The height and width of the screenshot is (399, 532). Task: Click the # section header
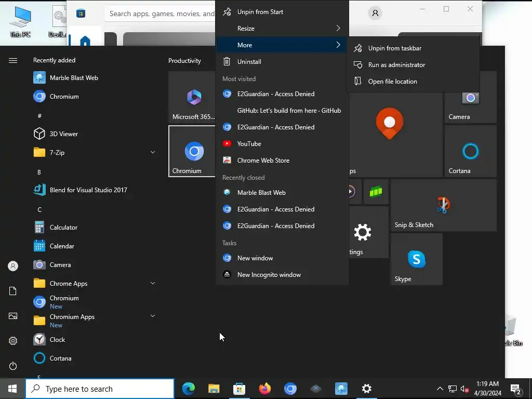tap(39, 116)
